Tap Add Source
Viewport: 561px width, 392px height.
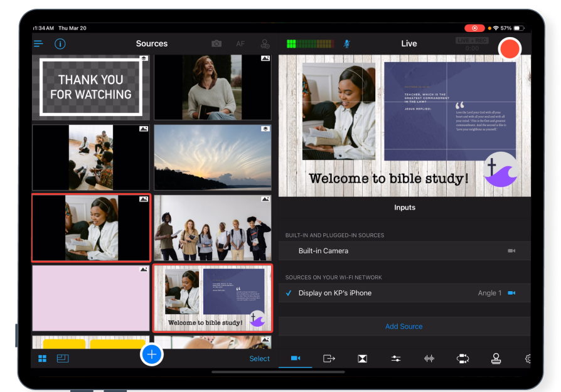point(404,326)
